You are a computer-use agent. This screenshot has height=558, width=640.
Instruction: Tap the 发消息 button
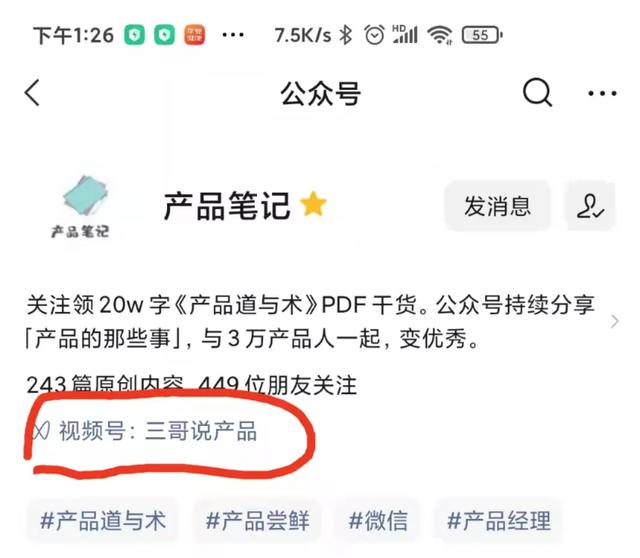pyautogui.click(x=497, y=206)
